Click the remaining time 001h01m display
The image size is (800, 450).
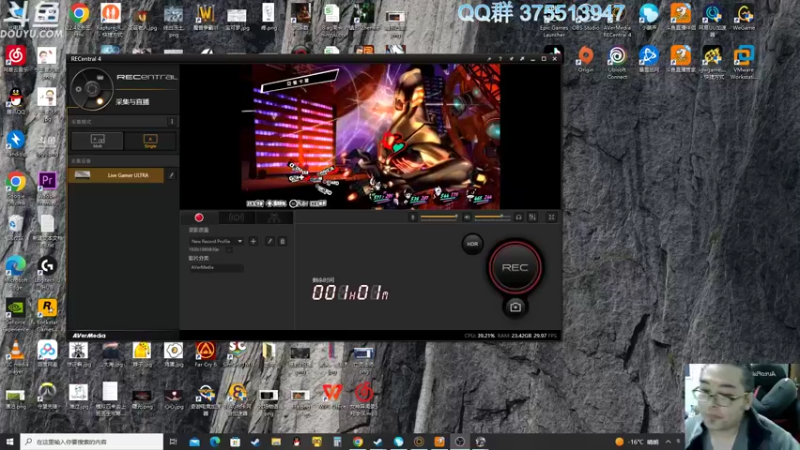350,292
